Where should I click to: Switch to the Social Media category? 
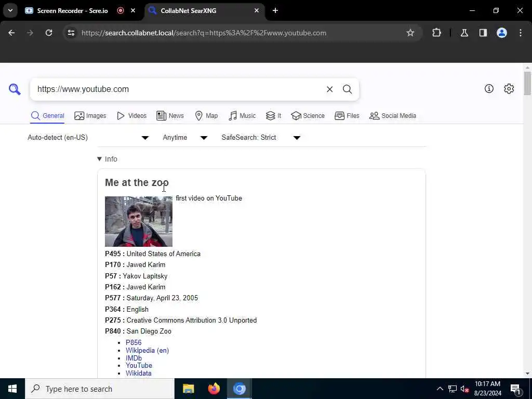(393, 116)
